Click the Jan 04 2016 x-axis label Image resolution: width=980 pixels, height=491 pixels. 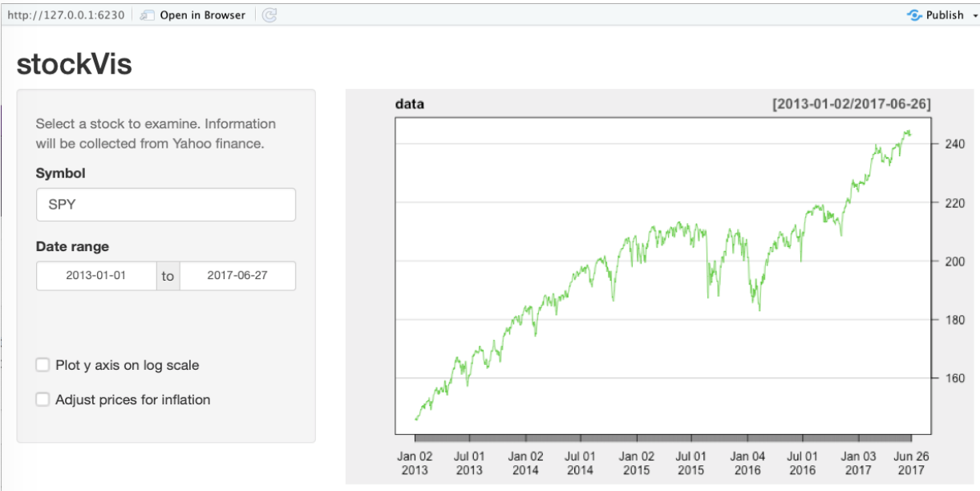tap(747, 463)
